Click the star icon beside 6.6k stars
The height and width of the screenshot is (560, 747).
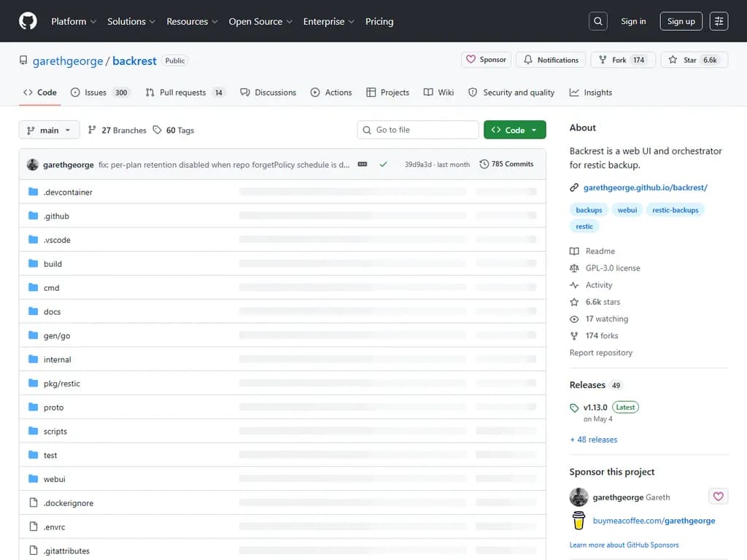[574, 302]
